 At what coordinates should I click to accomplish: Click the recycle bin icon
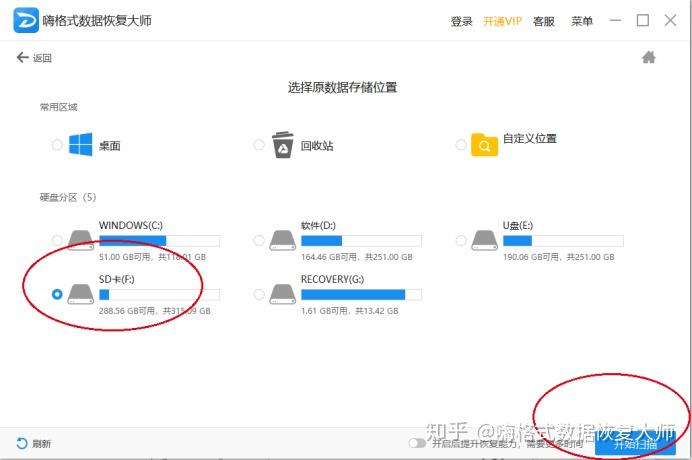pyautogui.click(x=282, y=145)
